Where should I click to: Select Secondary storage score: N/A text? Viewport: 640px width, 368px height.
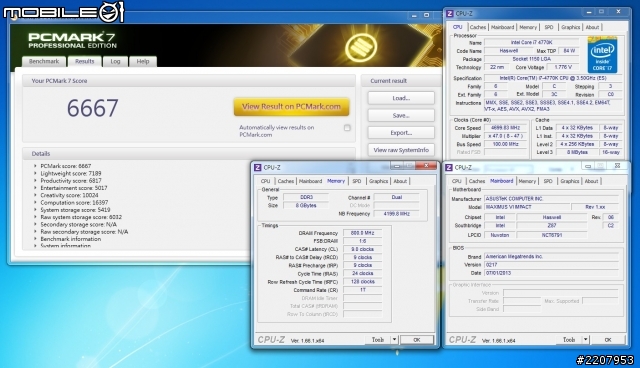point(78,224)
